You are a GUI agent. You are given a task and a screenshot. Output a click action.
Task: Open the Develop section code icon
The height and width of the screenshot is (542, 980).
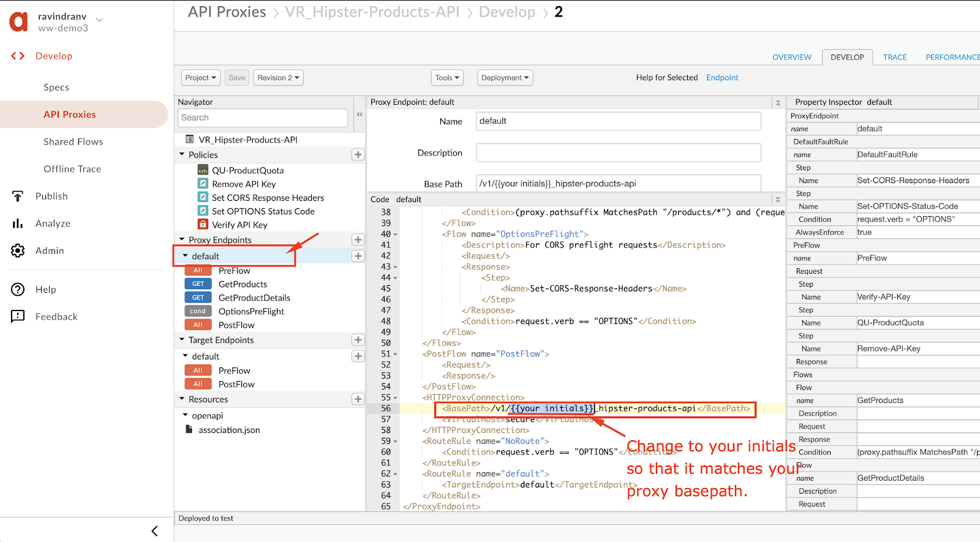[x=18, y=56]
